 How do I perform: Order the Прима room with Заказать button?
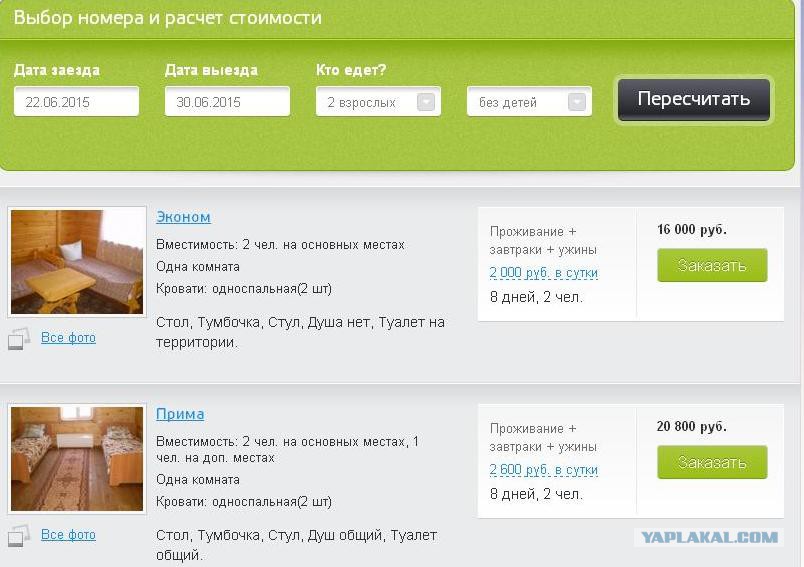[712, 462]
